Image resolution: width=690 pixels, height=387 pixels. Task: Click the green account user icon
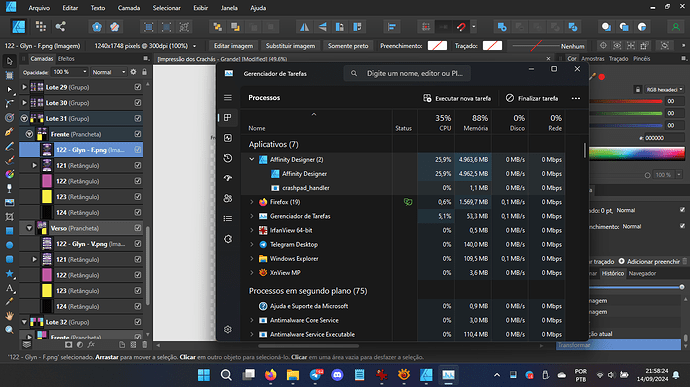(675, 27)
